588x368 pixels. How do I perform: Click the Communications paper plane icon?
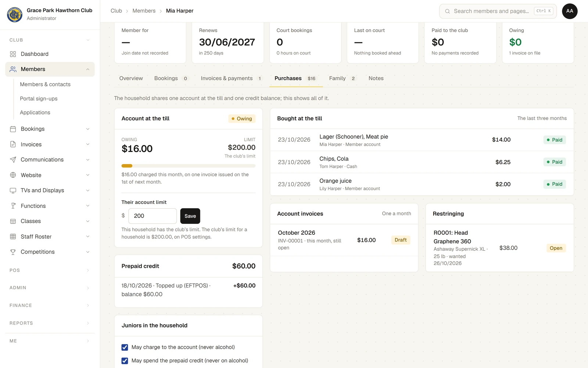[x=13, y=160]
